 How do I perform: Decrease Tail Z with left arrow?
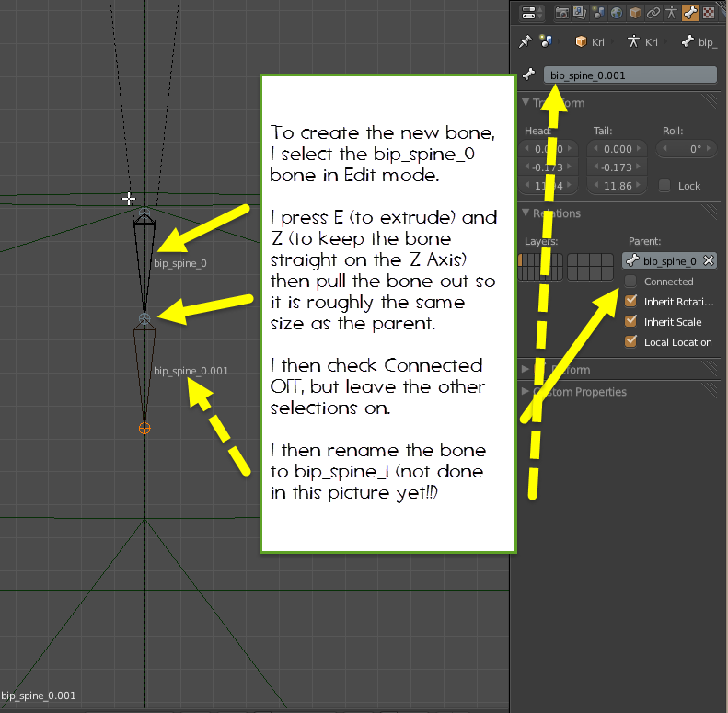click(595, 185)
